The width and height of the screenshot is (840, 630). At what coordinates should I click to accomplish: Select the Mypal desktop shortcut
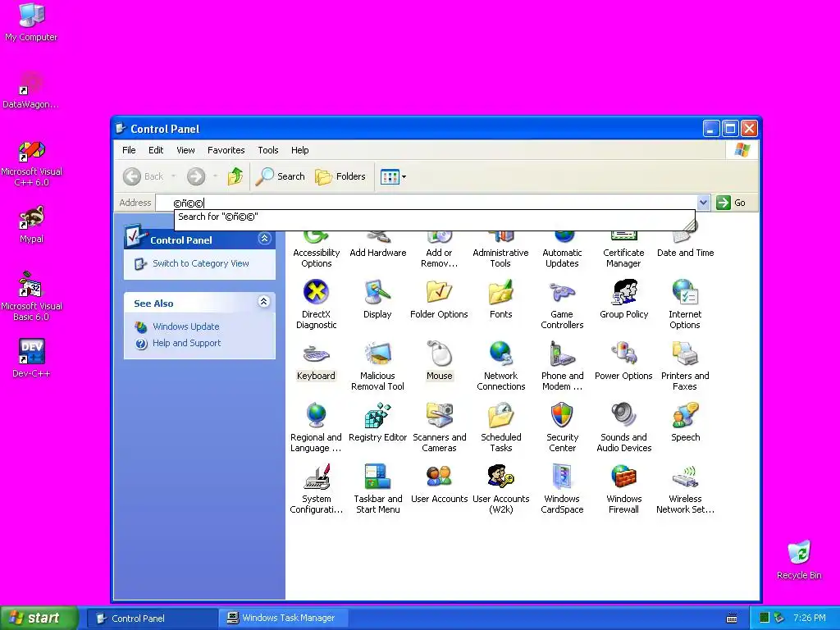[31, 225]
